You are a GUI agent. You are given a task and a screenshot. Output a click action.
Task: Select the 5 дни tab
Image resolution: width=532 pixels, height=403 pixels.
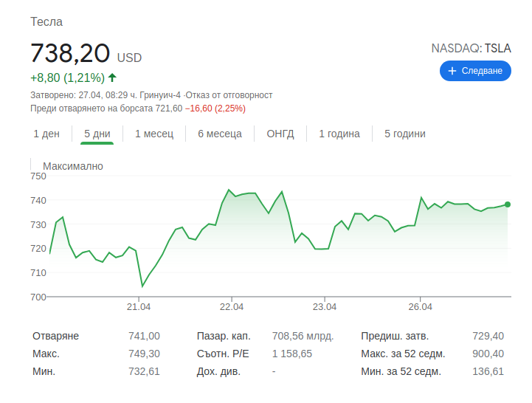pos(97,134)
